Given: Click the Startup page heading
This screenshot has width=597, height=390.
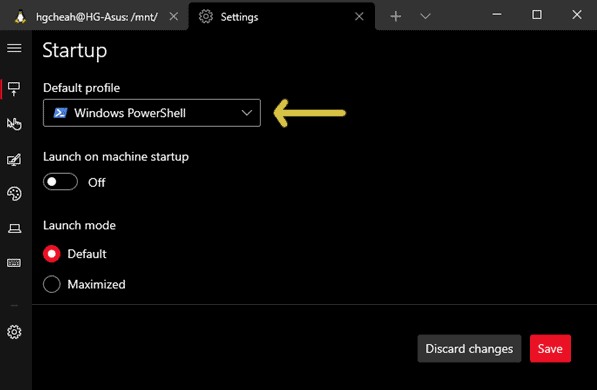Looking at the screenshot, I should tap(75, 51).
